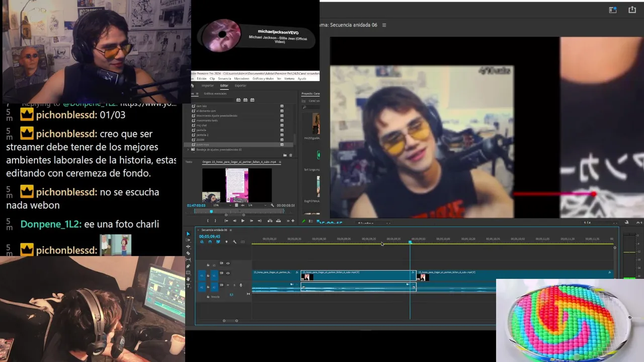644x362 pixels.
Task: Select the Rectangle tool
Action: click(x=188, y=273)
